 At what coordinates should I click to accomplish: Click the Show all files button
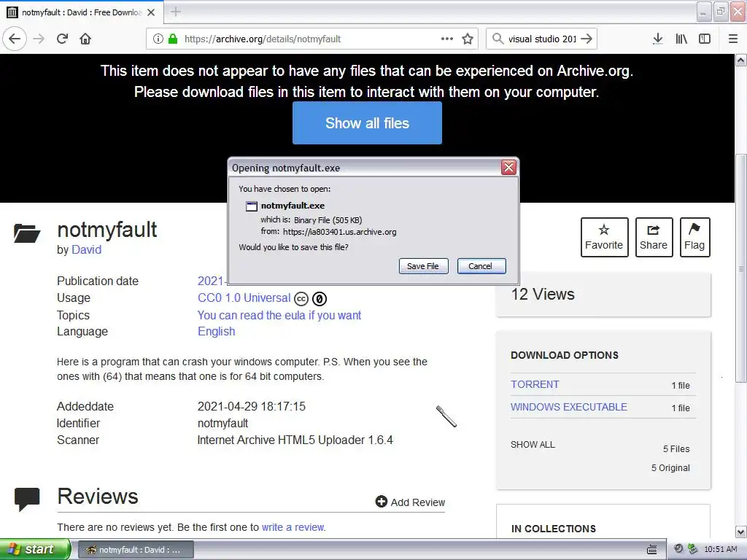[367, 122]
